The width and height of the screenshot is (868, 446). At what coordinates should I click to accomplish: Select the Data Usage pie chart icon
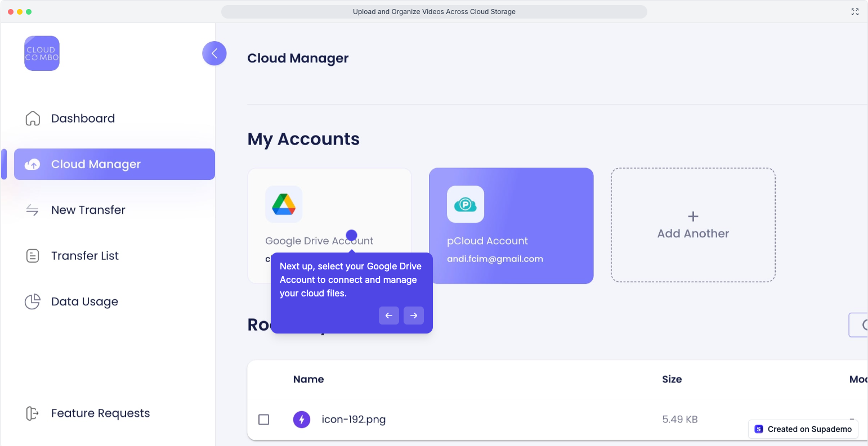(x=33, y=301)
